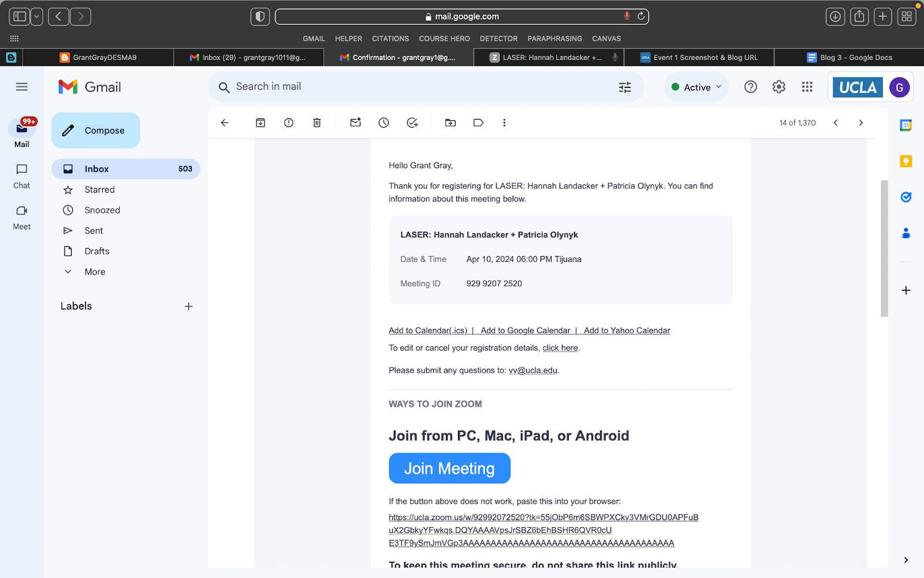Screen dimensions: 924x578
Task: Switch to GrantGrayDESMA9 browser tab
Action: 98,57
